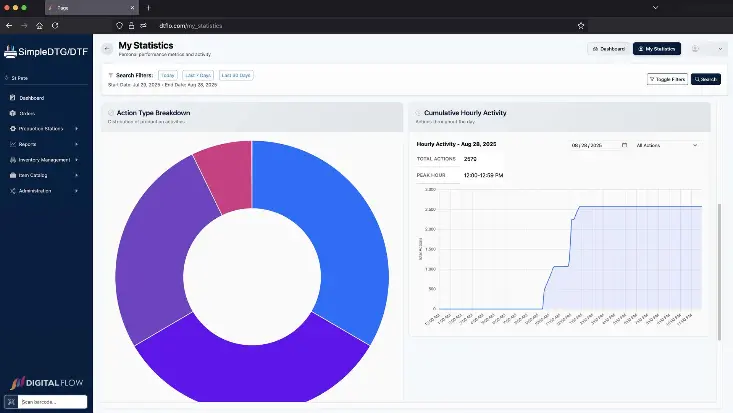Open the All Actions dropdown
The width and height of the screenshot is (733, 413).
(667, 145)
